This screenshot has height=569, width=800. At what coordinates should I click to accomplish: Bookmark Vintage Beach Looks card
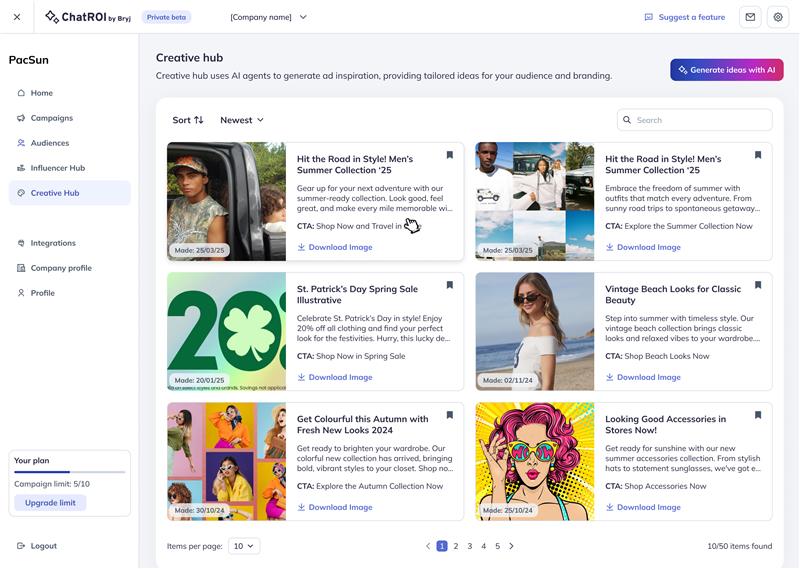coord(758,285)
